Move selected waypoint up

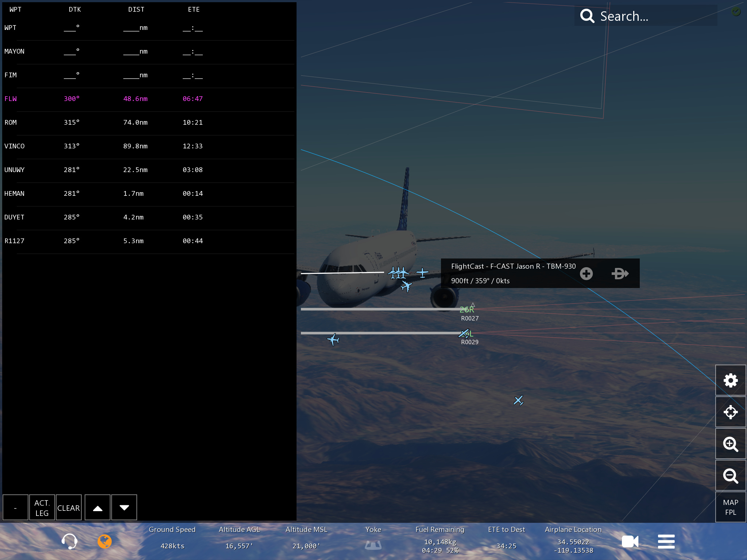point(97,507)
